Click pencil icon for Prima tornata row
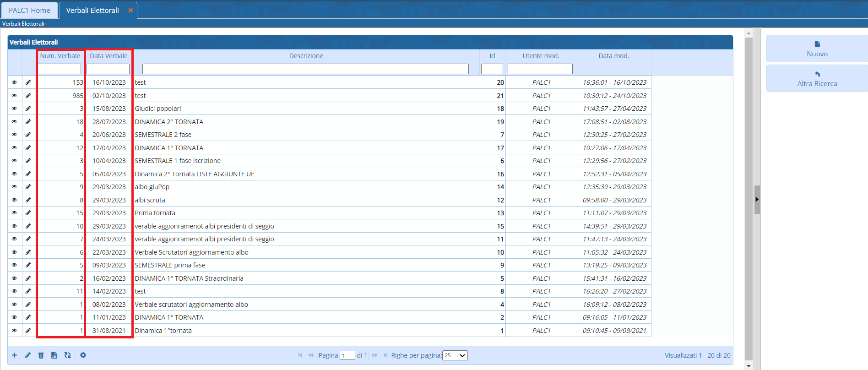This screenshot has height=370, width=868. 28,213
